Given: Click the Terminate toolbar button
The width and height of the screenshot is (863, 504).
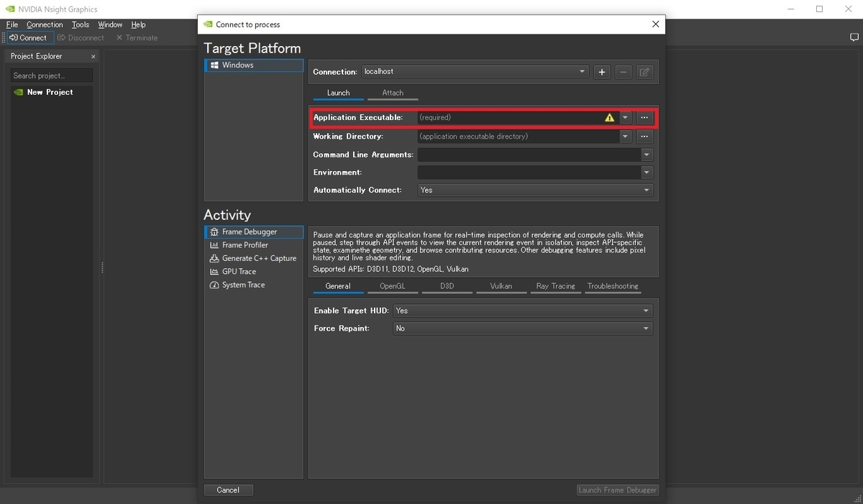Looking at the screenshot, I should (x=137, y=37).
